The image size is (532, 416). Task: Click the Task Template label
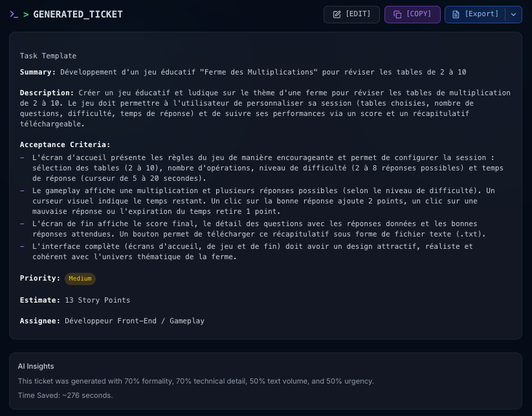[x=48, y=56]
